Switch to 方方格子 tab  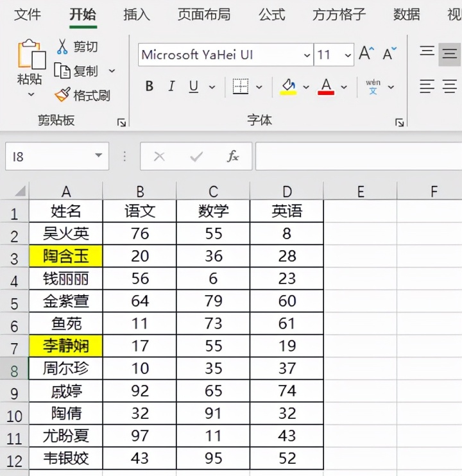click(339, 15)
